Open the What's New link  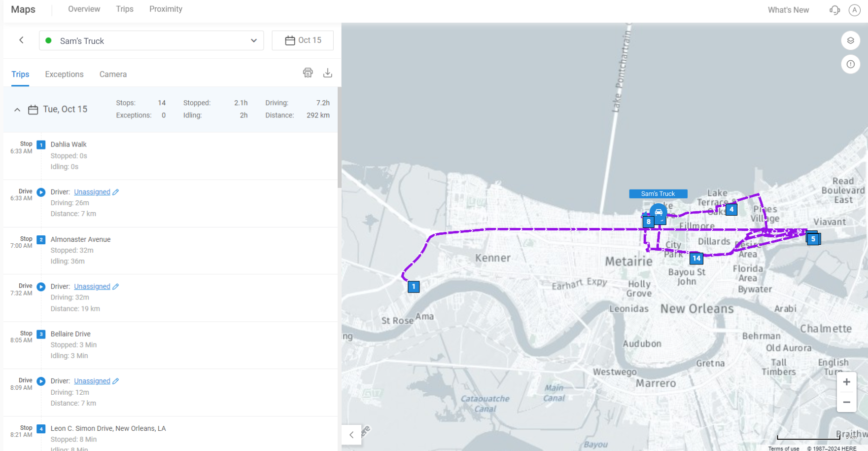pyautogui.click(x=788, y=10)
